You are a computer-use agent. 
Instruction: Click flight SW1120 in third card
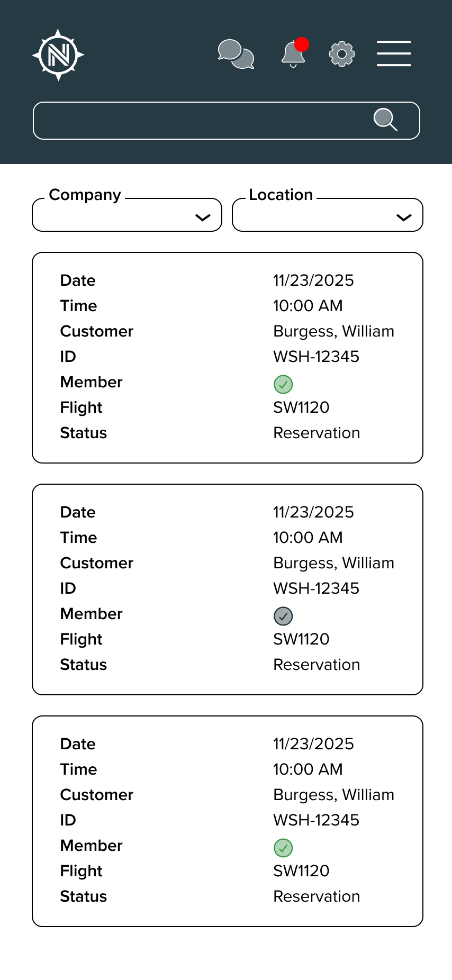pyautogui.click(x=301, y=871)
